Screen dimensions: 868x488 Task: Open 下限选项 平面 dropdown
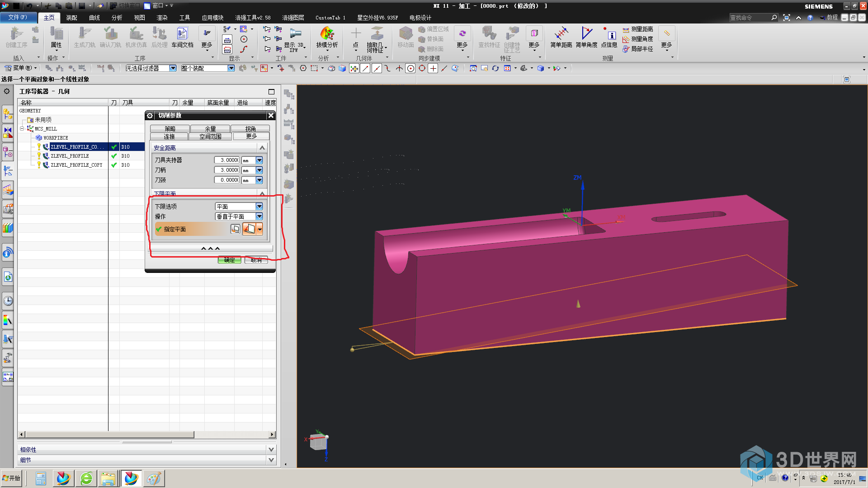tap(259, 206)
